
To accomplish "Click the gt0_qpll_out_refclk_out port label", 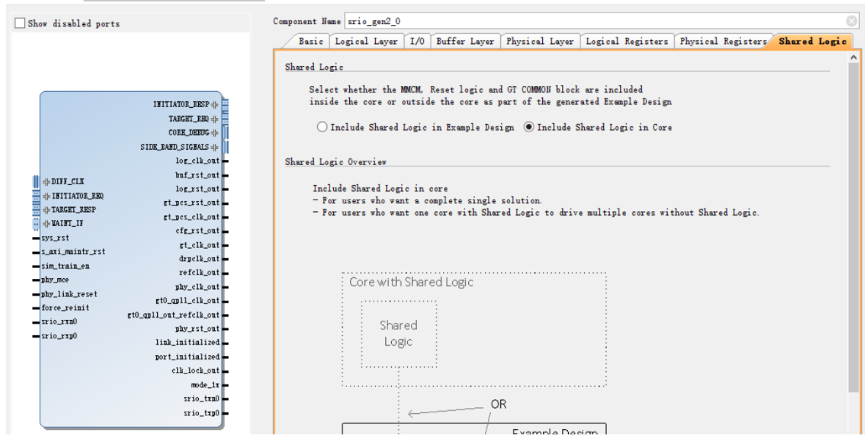I will (x=173, y=315).
